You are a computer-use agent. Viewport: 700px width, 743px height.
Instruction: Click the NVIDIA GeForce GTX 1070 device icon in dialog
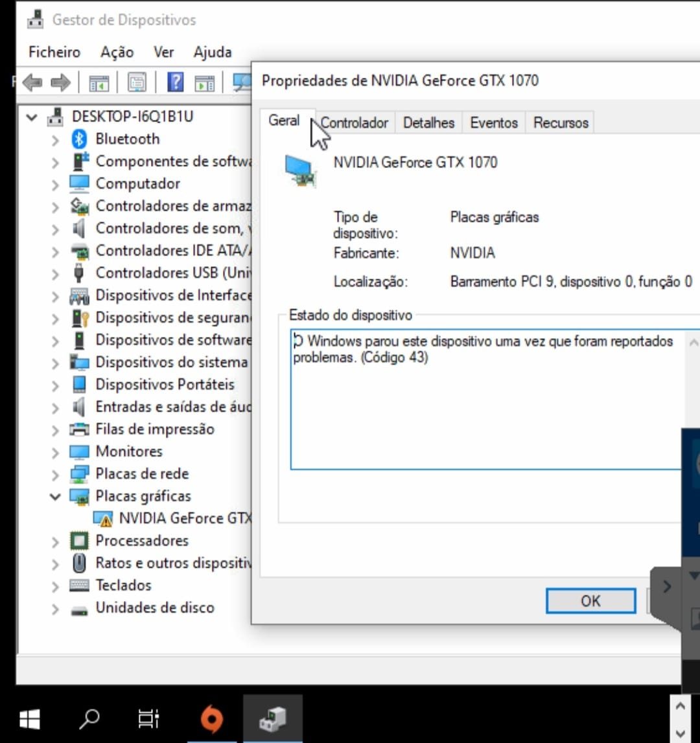click(299, 171)
